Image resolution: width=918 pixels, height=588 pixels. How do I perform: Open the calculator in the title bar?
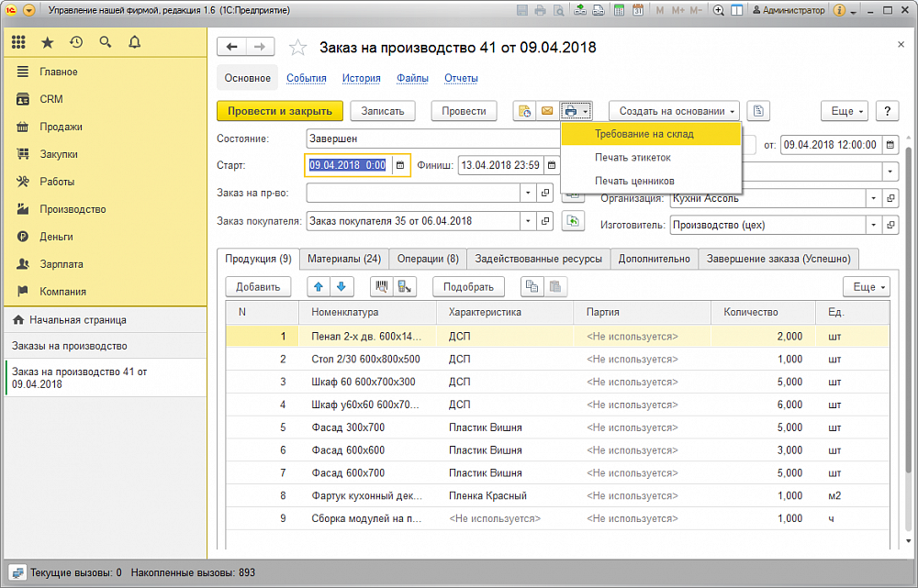[618, 10]
